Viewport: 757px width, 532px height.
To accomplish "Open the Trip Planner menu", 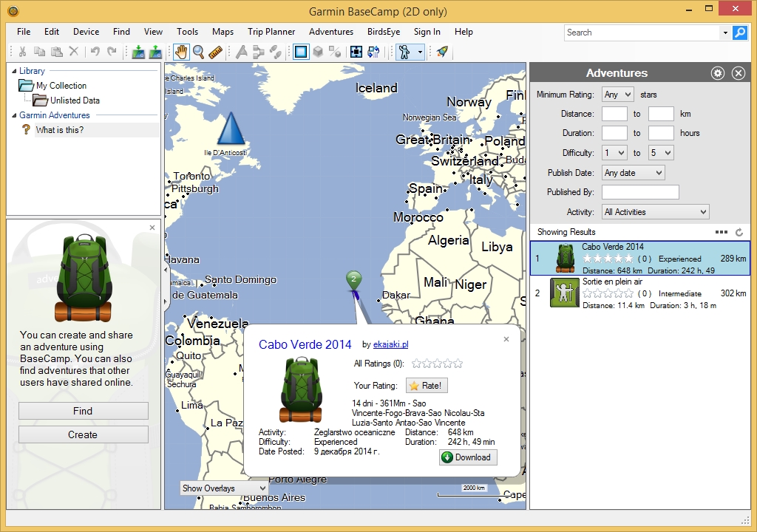I will coord(271,31).
